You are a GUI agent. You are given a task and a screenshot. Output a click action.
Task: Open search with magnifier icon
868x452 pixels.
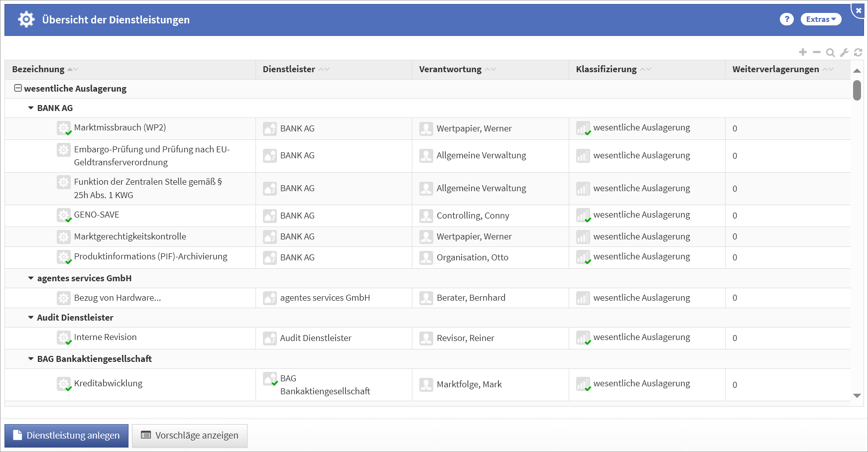click(830, 52)
